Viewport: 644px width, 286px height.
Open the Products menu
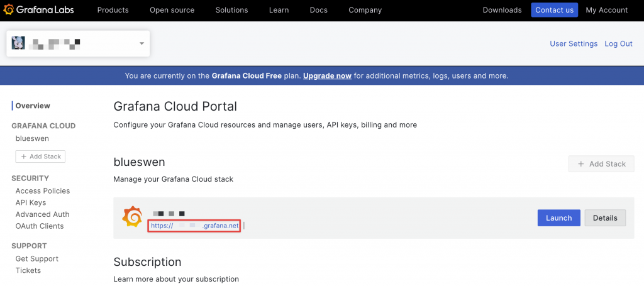pyautogui.click(x=113, y=10)
